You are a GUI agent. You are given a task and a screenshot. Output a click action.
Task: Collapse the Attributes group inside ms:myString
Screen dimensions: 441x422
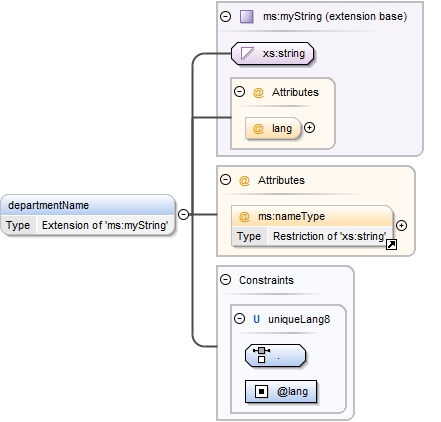(239, 92)
